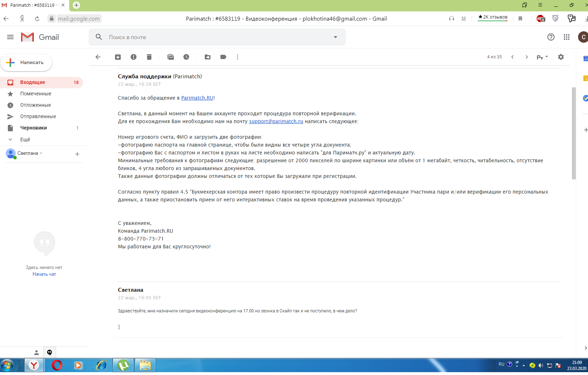Open Gmail settings gear icon
The image size is (588, 375).
coord(561,57)
